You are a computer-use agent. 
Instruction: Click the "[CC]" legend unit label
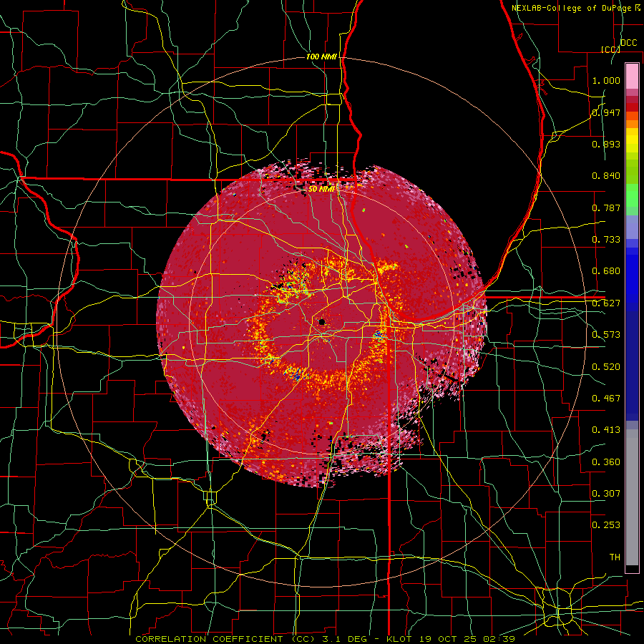pyautogui.click(x=610, y=49)
